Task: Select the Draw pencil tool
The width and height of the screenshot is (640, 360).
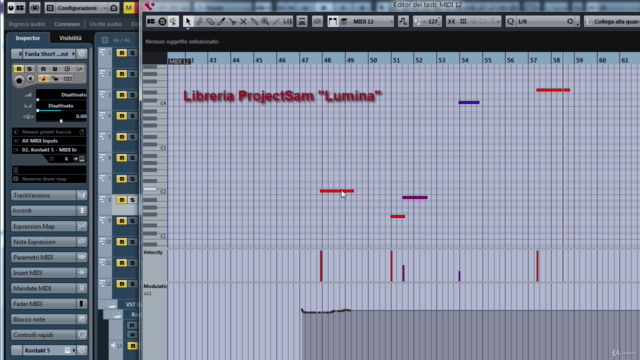Action: tap(199, 22)
